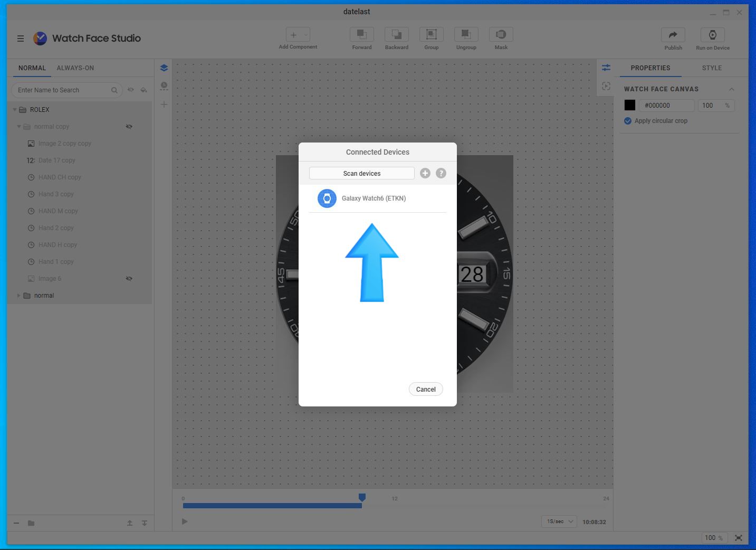Image resolution: width=756 pixels, height=550 pixels.
Task: Switch to the NORMAL tab
Action: click(32, 68)
